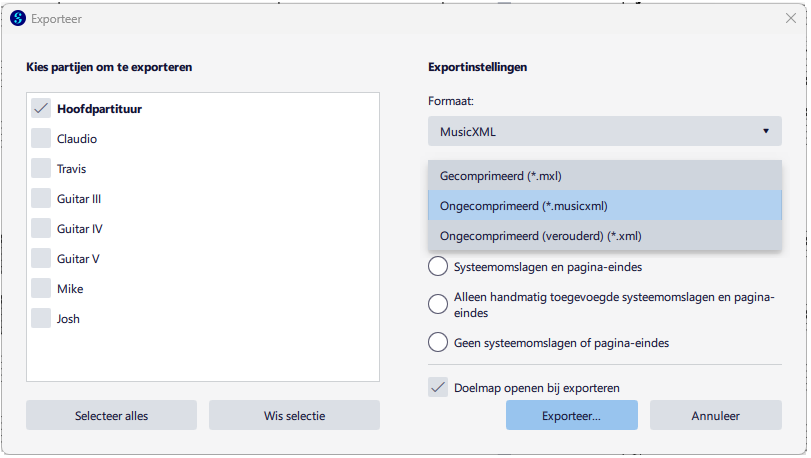The image size is (811, 458).
Task: Open the Formaat MusicXML dropdown
Action: pos(604,131)
